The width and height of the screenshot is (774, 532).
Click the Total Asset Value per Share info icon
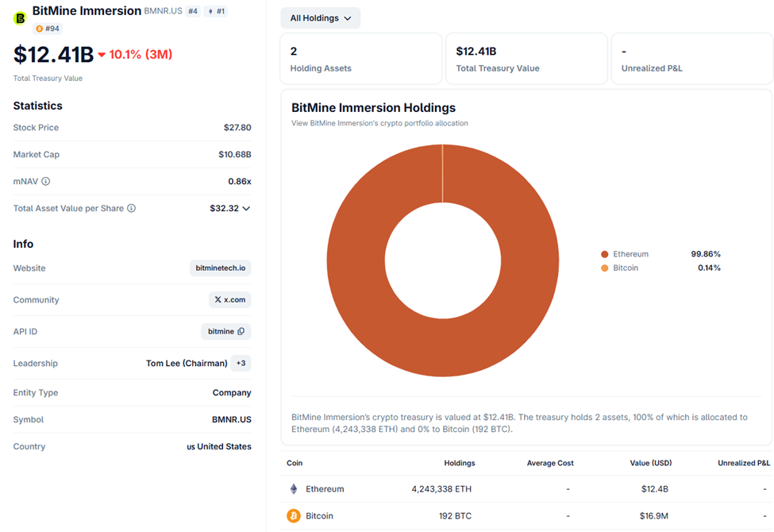(x=132, y=208)
